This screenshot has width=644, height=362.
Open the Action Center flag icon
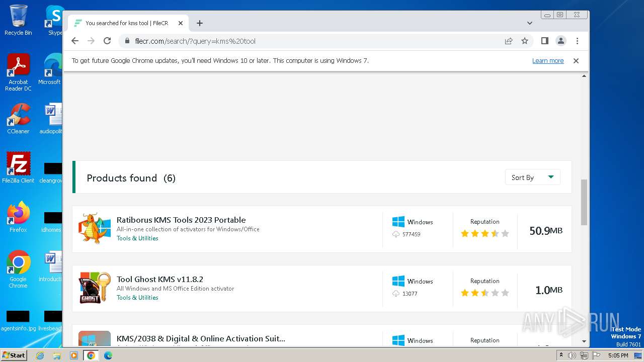pos(596,355)
